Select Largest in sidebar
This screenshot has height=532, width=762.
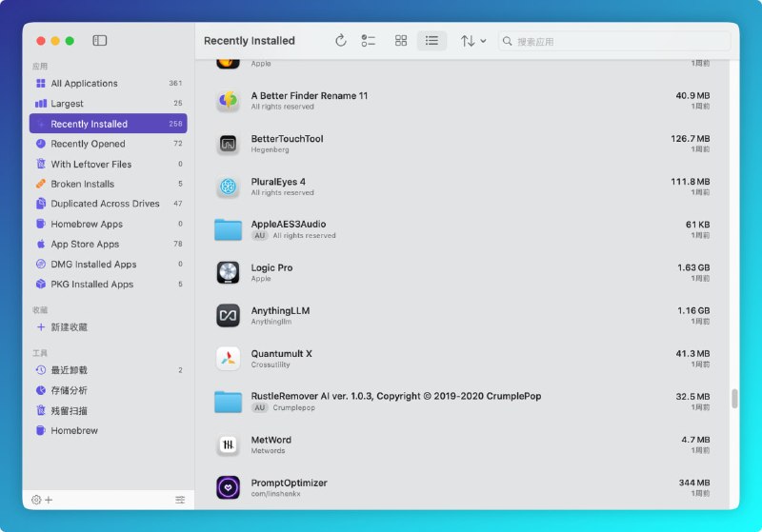coord(108,104)
